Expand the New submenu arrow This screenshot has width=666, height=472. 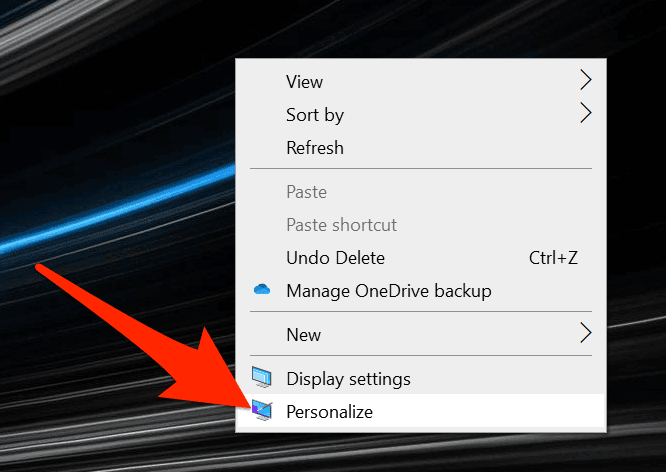tap(586, 334)
